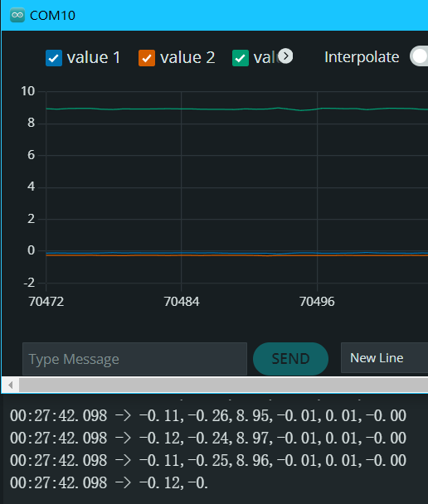Uncheck the value 1 blue checkbox

click(54, 58)
